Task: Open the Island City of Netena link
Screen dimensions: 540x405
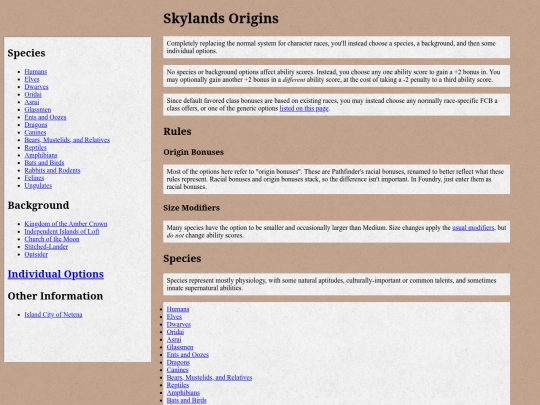Action: pos(53,314)
